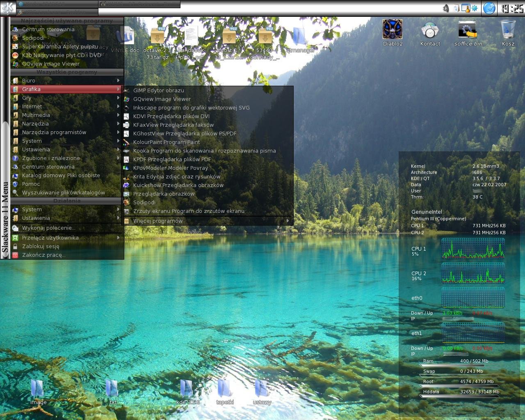
Task: Open the Klipper clipboard tray icon
Action: [x=456, y=8]
